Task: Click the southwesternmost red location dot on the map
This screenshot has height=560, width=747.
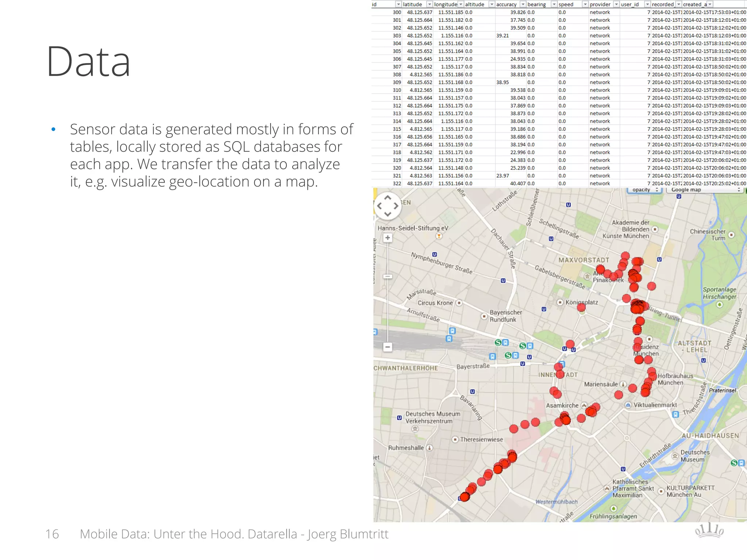Action: coord(464,497)
